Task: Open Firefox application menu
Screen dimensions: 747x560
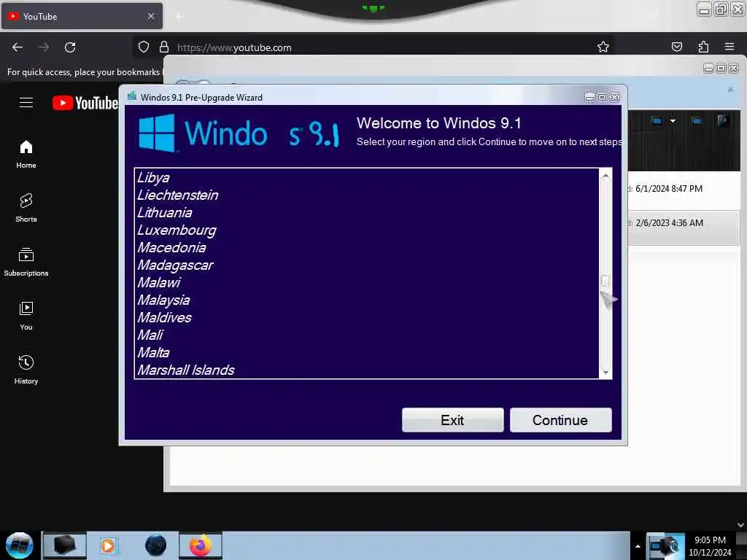Action: pos(729,47)
